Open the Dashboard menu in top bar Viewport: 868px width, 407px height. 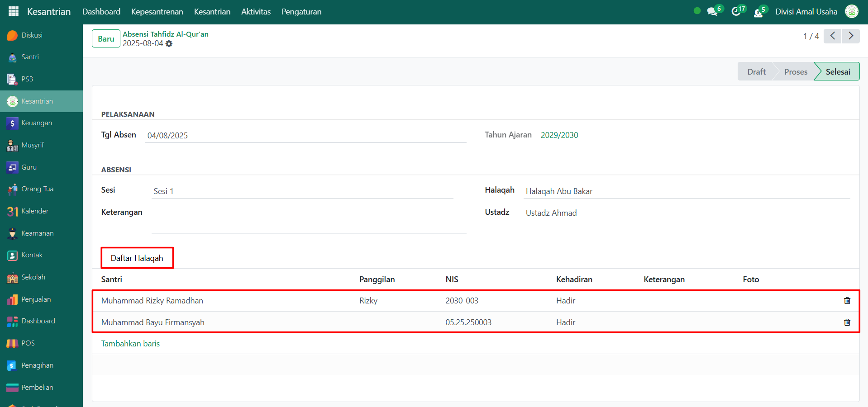coord(101,12)
